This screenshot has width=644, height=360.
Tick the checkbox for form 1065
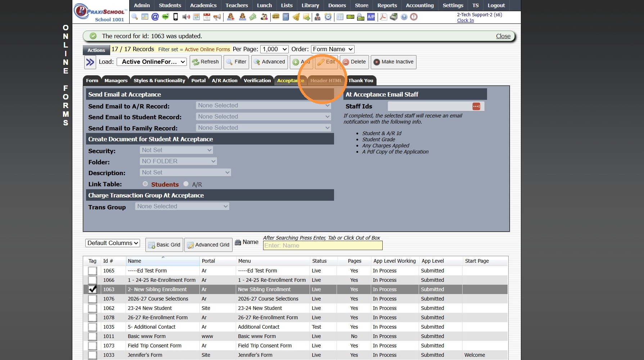click(x=93, y=271)
